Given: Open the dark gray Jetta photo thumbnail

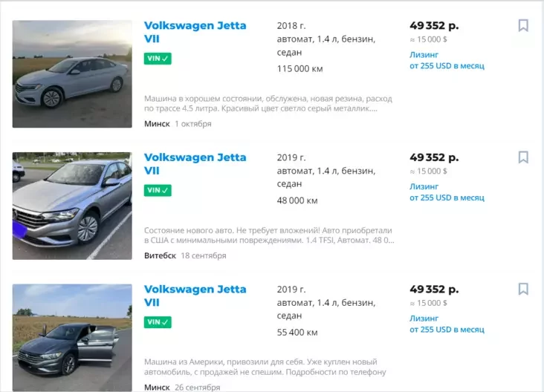Looking at the screenshot, I should pos(72,337).
